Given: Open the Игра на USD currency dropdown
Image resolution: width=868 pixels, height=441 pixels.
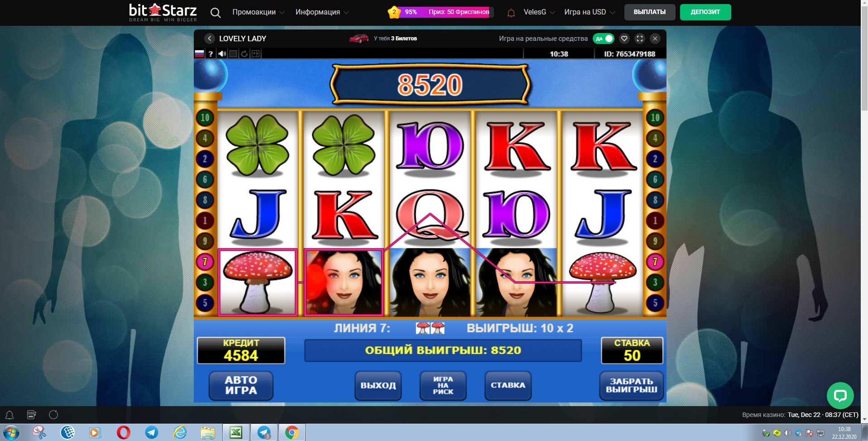Looking at the screenshot, I should coord(590,12).
